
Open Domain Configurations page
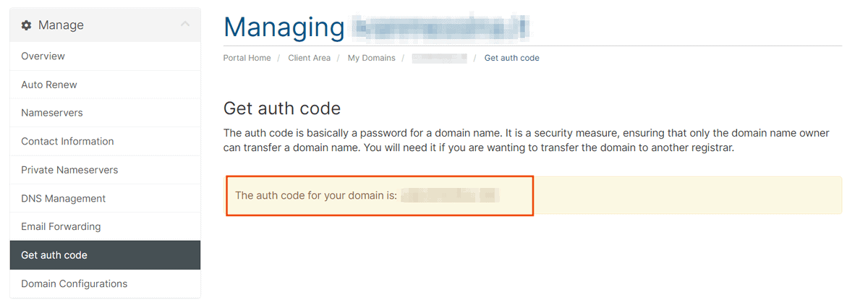pos(105,283)
